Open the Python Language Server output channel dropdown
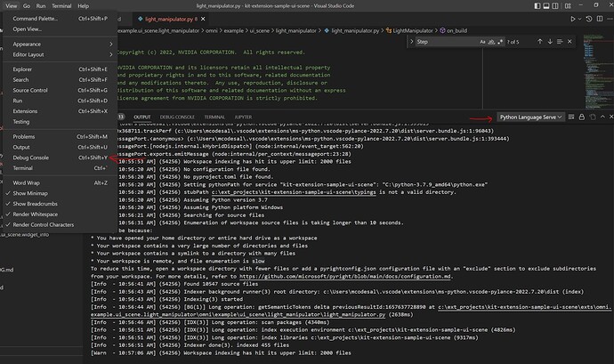 coord(530,117)
